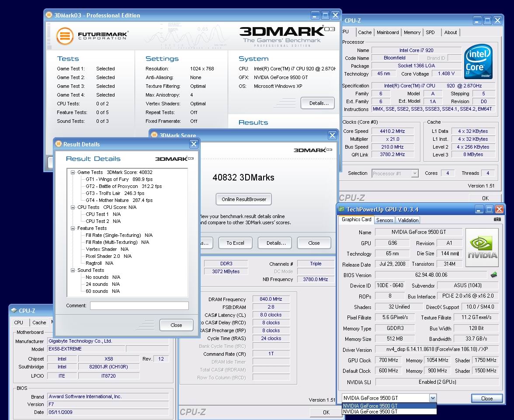
Task: Select GT3 - Troll's Lair result row
Action: tap(115, 193)
